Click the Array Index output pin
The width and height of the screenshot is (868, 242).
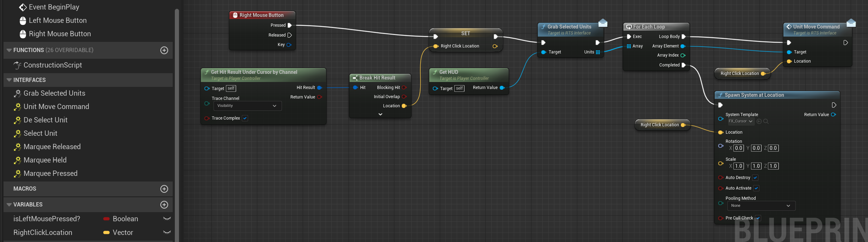point(683,55)
